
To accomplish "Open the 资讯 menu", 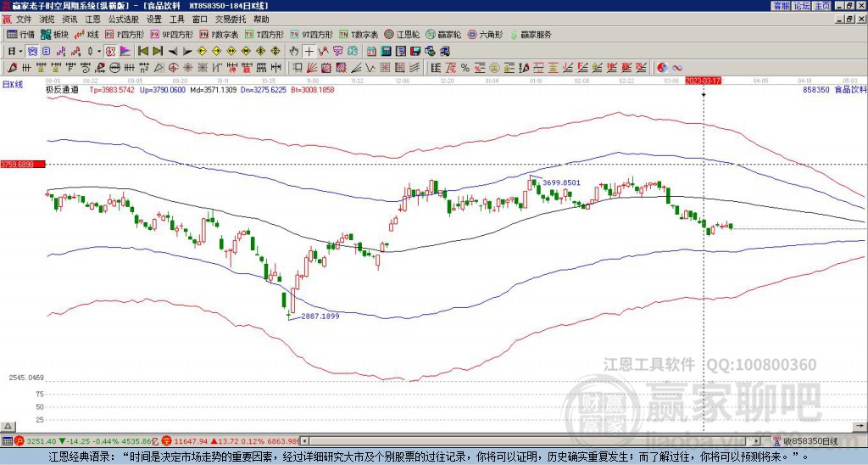I will point(70,20).
